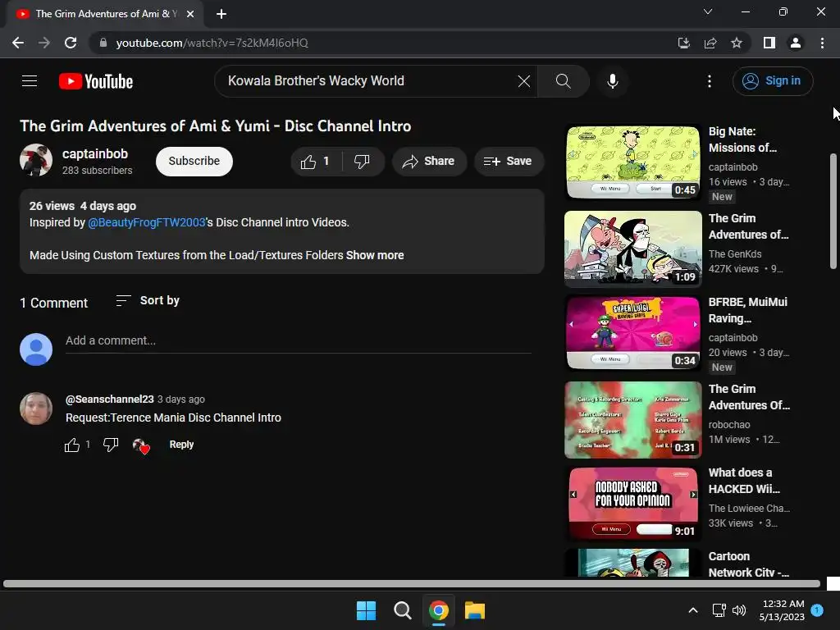Click page vertical scrollbar

click(833, 211)
